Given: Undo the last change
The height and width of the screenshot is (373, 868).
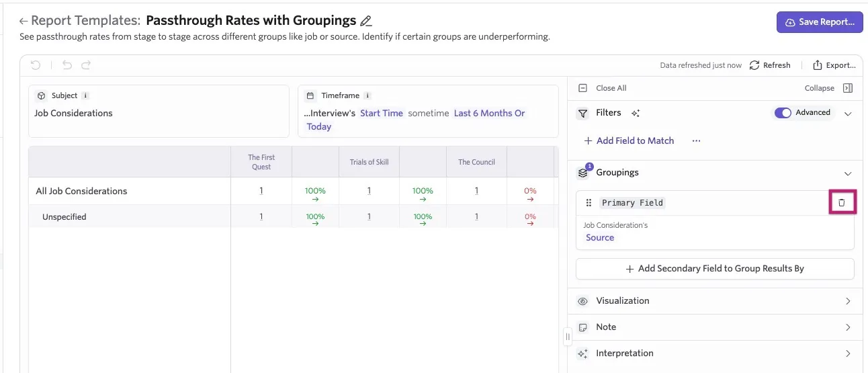Looking at the screenshot, I should pos(67,65).
